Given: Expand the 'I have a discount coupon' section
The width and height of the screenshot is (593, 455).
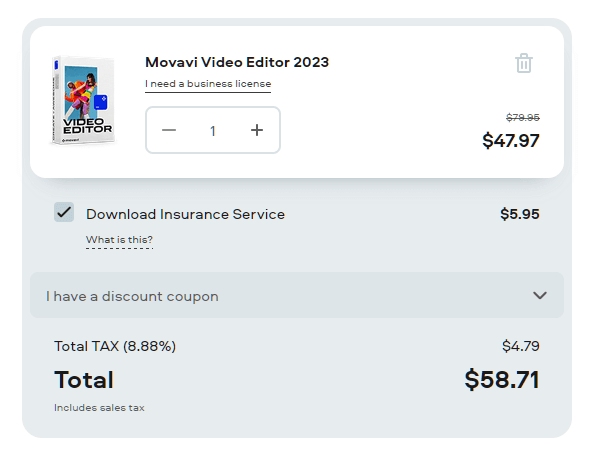Looking at the screenshot, I should click(x=296, y=295).
